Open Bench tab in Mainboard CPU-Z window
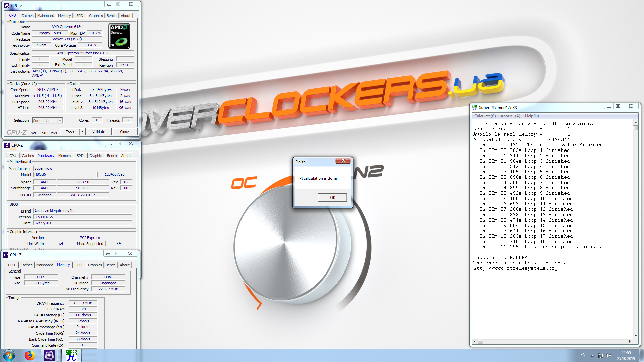This screenshot has height=362, width=644. point(112,156)
